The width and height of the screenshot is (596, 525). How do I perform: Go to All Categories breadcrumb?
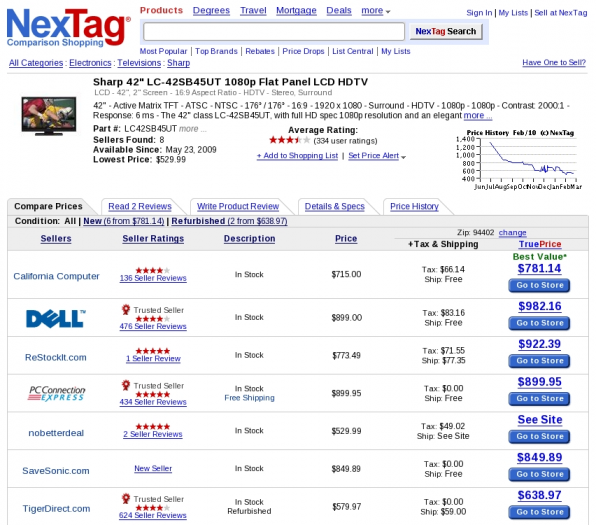pos(36,63)
